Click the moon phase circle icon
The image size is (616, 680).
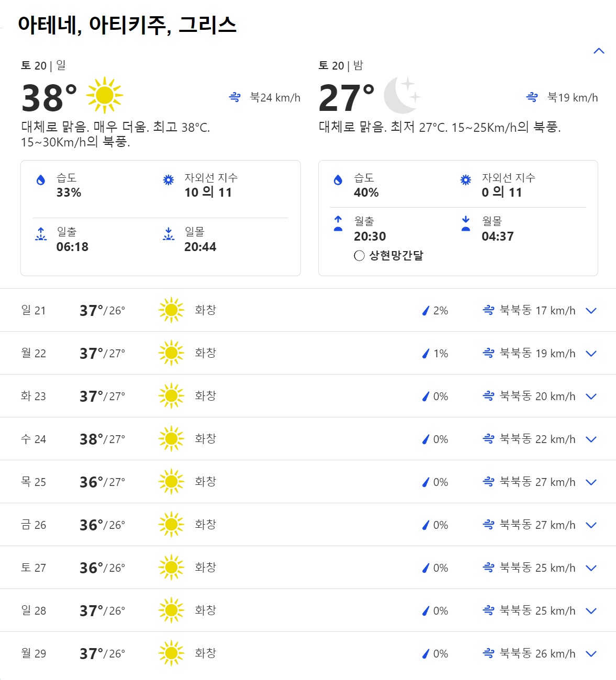tap(359, 256)
